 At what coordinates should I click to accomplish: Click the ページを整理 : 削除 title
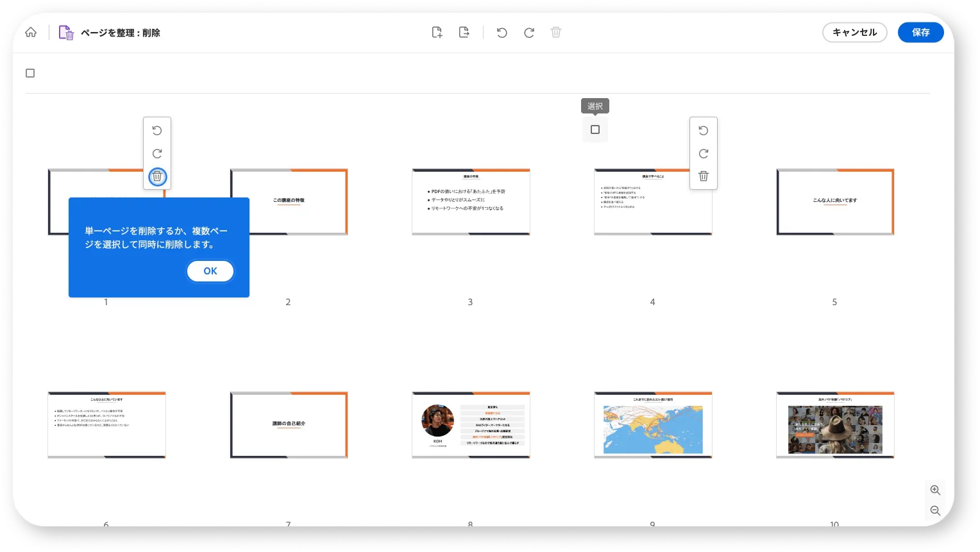click(121, 33)
